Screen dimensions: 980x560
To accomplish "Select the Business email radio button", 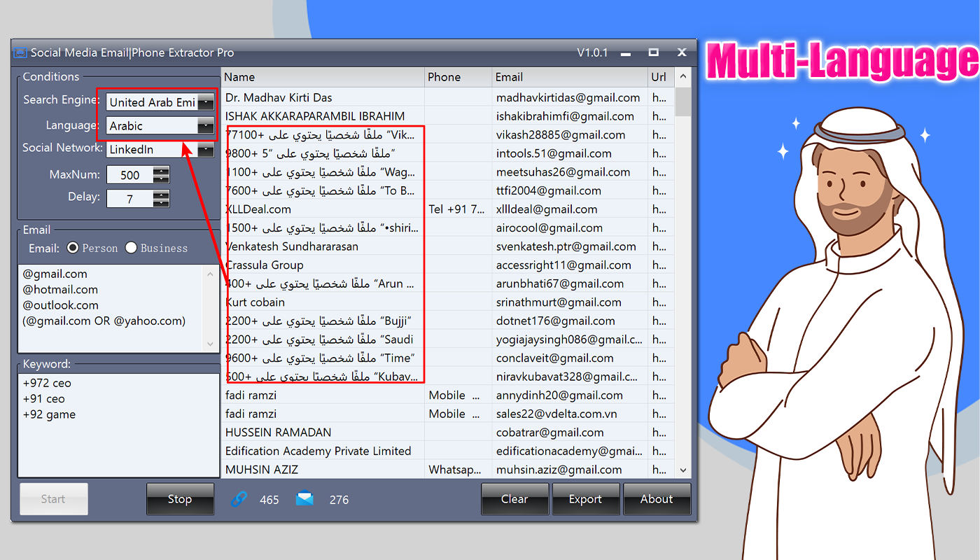I will (131, 248).
